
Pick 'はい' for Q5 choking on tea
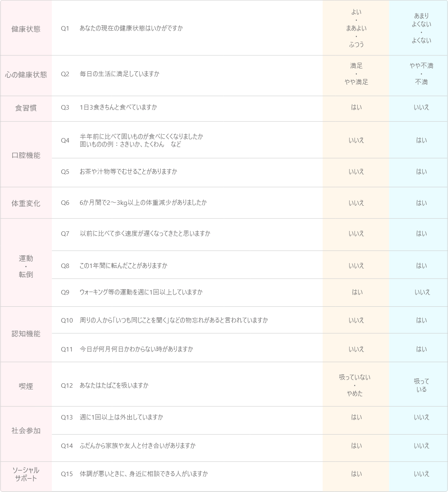point(421,171)
